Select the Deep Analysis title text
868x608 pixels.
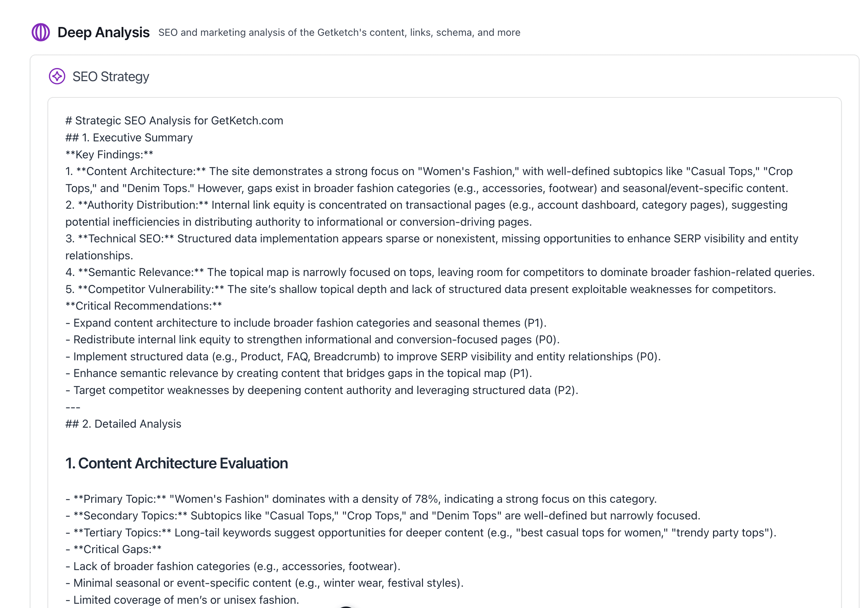coord(104,33)
